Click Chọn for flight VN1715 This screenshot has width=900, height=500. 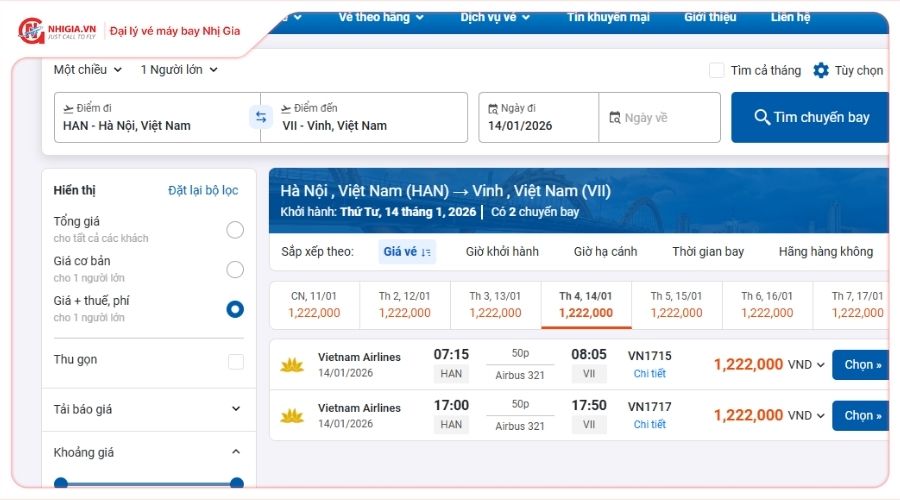861,365
